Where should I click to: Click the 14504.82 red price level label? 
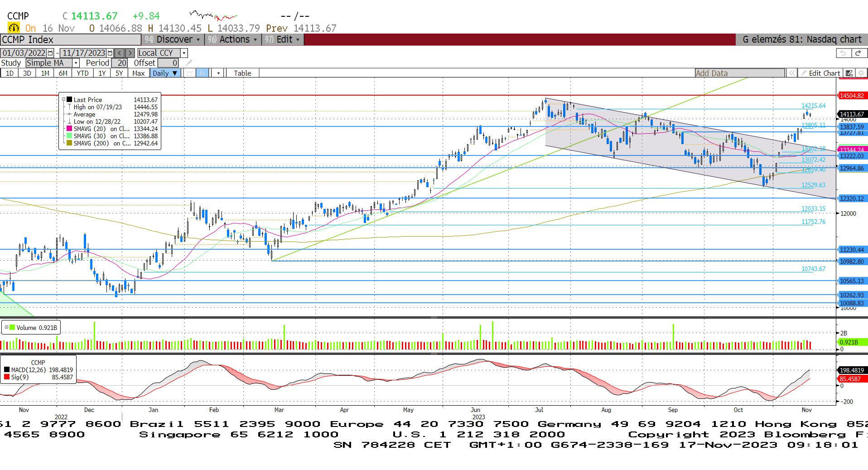(x=853, y=96)
